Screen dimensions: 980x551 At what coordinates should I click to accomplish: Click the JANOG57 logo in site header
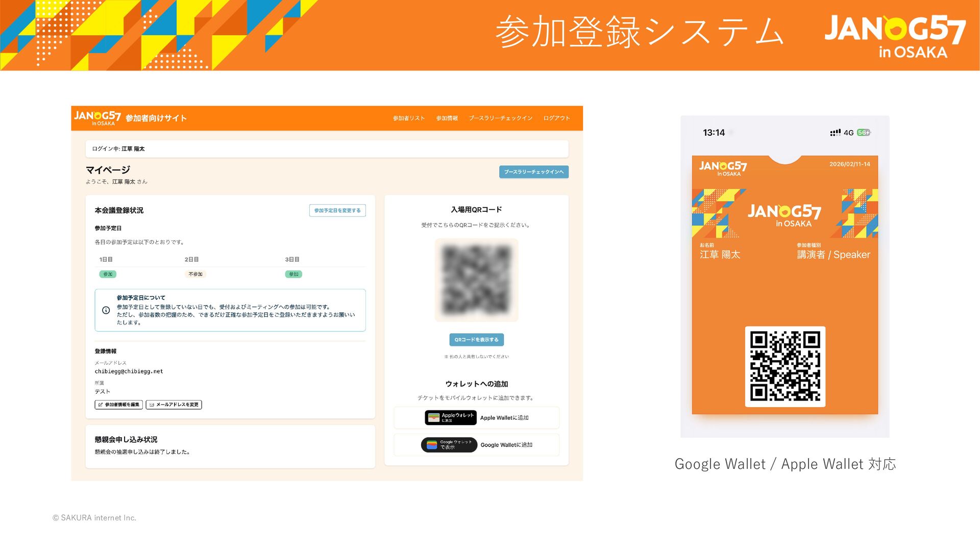pos(97,117)
